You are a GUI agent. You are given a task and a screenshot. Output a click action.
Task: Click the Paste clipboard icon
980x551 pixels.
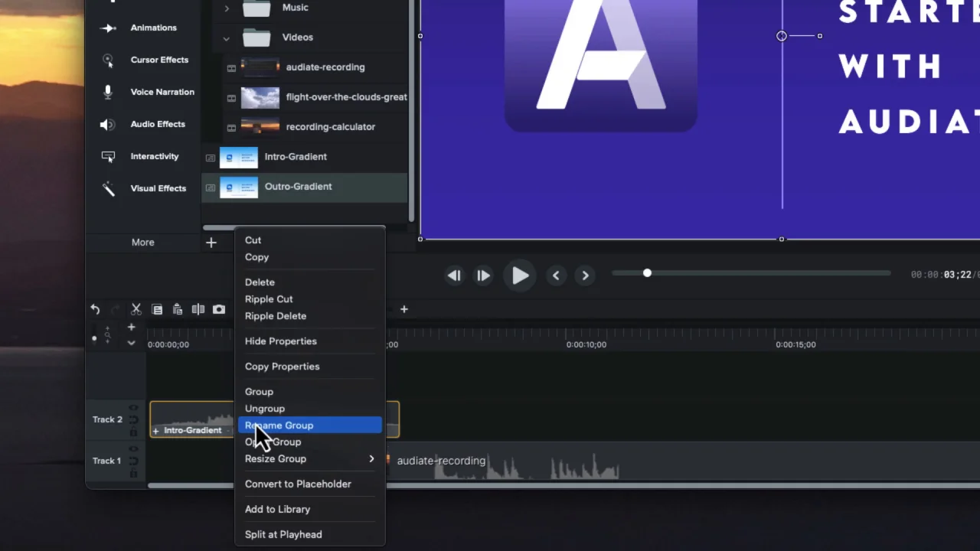(x=178, y=309)
